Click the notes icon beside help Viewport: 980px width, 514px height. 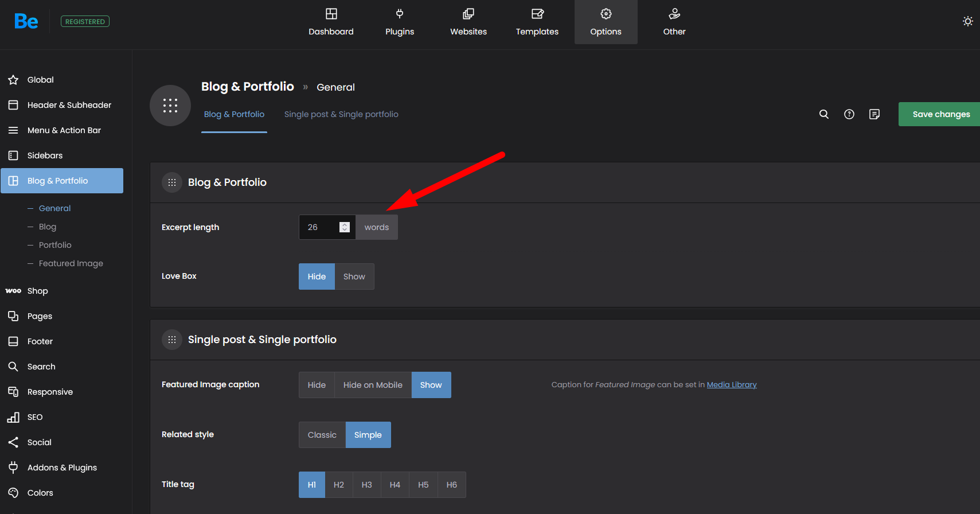874,114
